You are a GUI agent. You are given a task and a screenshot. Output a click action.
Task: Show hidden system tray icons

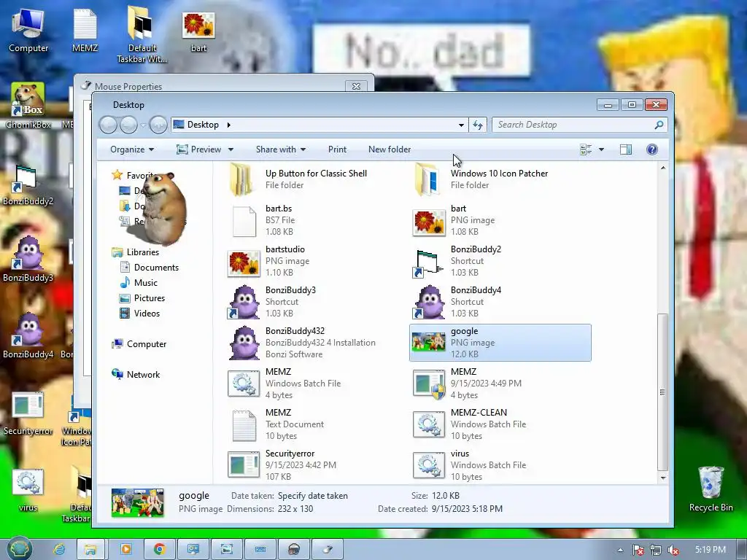620,550
